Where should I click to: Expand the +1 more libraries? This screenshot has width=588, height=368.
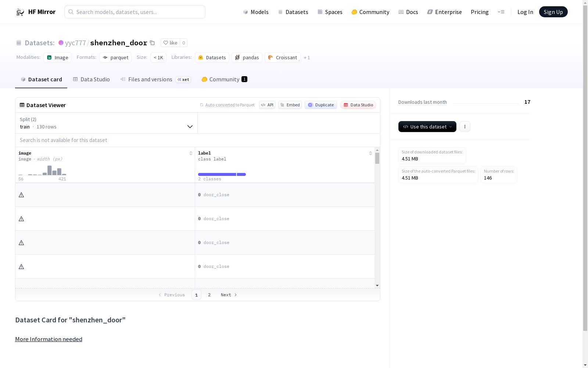(307, 58)
